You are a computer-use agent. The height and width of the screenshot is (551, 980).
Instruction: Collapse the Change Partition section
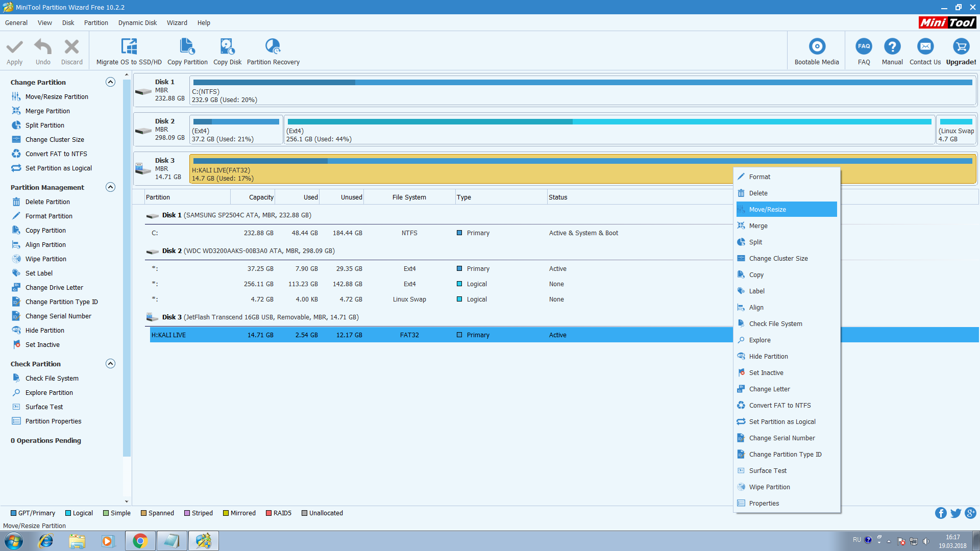tap(110, 82)
